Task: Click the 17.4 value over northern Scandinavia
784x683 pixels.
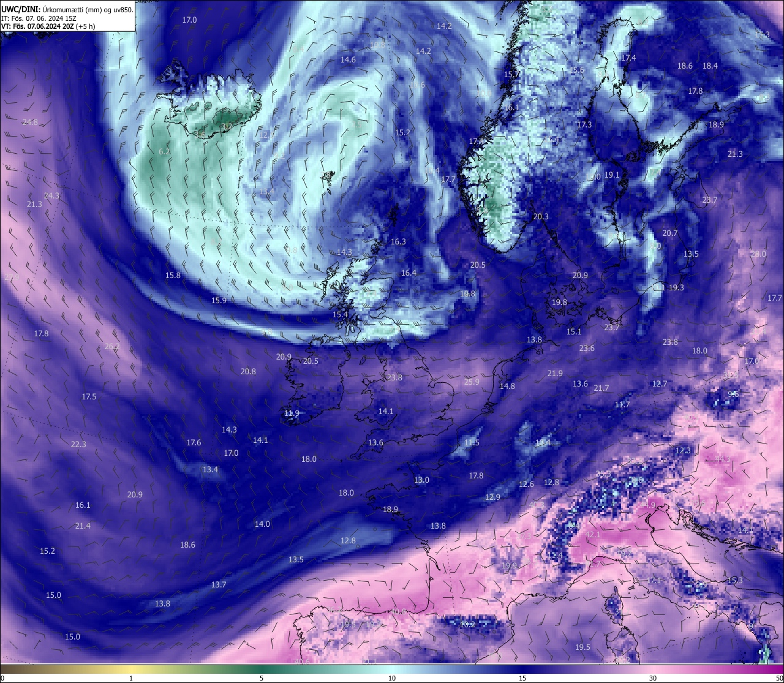Action: 629,58
